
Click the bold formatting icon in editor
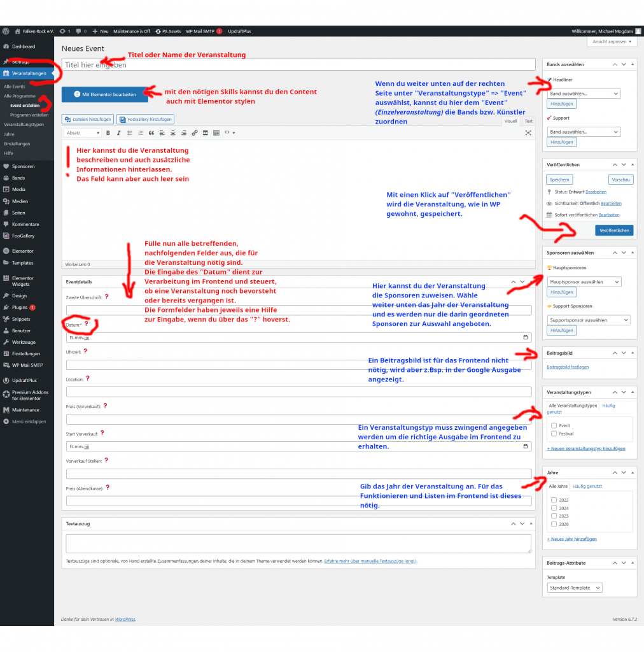coord(108,133)
